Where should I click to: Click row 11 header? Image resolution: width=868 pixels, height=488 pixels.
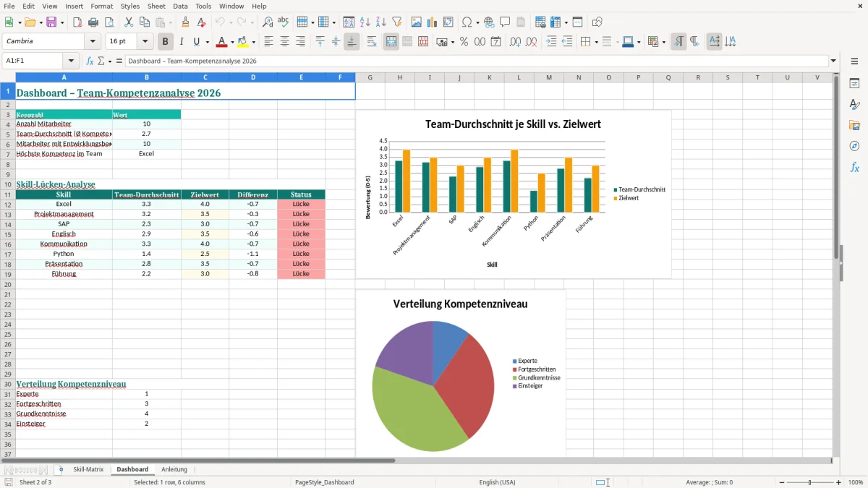(8, 194)
